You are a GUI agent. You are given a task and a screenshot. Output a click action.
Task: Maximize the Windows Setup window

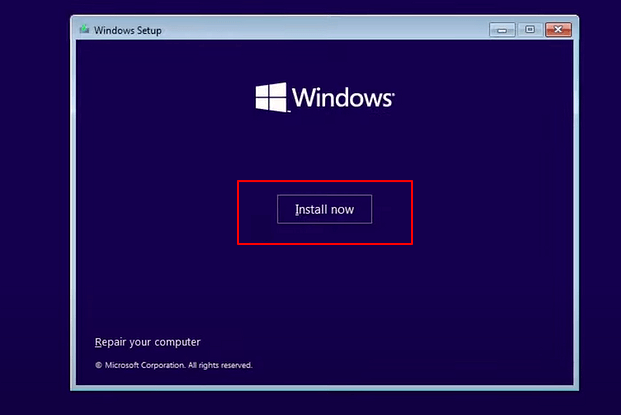[529, 29]
